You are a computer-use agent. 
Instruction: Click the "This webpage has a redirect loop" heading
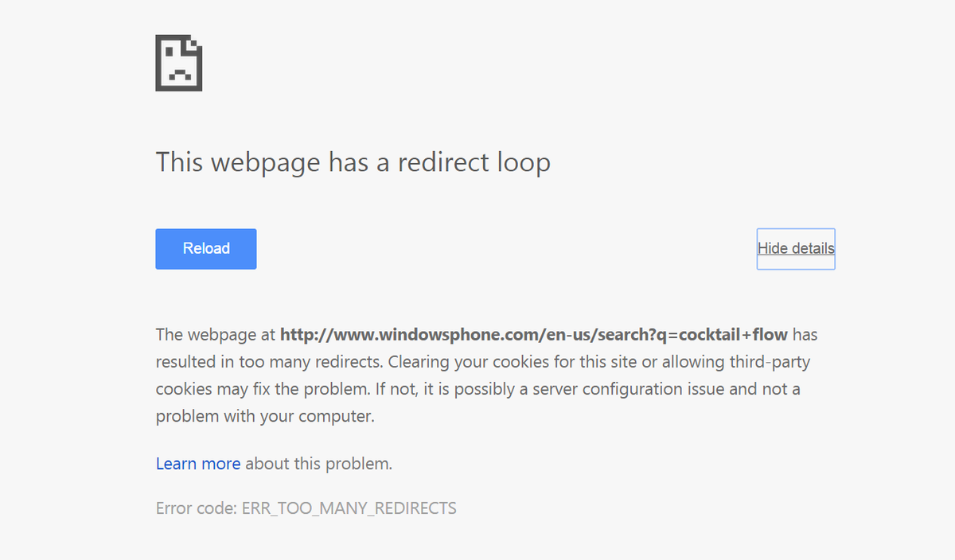353,162
